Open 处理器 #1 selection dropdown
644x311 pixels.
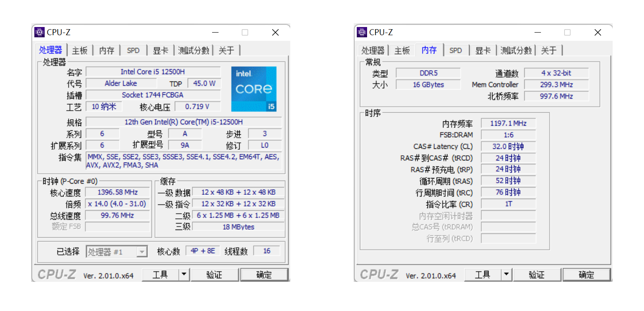[x=117, y=252]
